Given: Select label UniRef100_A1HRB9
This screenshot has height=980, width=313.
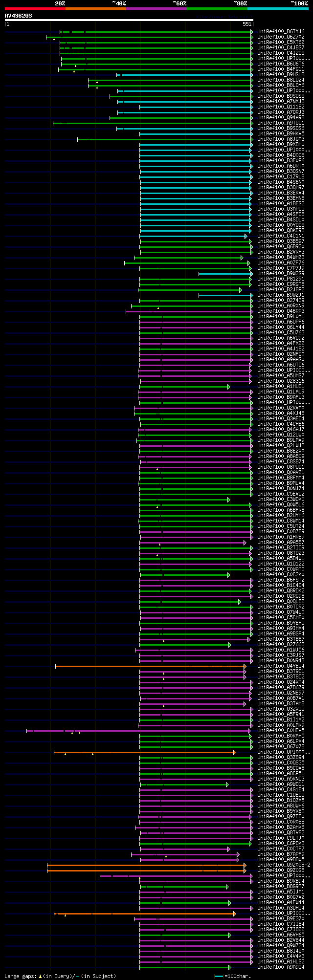Looking at the screenshot, I should pos(281,537).
